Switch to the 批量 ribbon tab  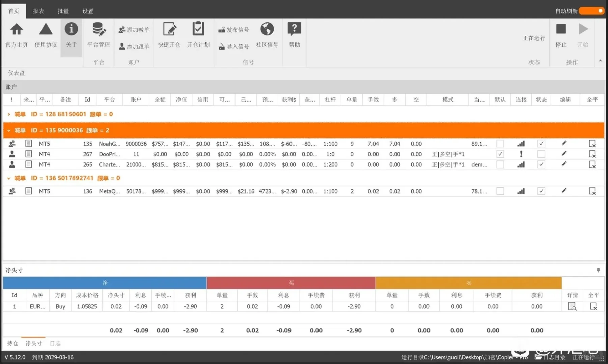click(x=63, y=11)
